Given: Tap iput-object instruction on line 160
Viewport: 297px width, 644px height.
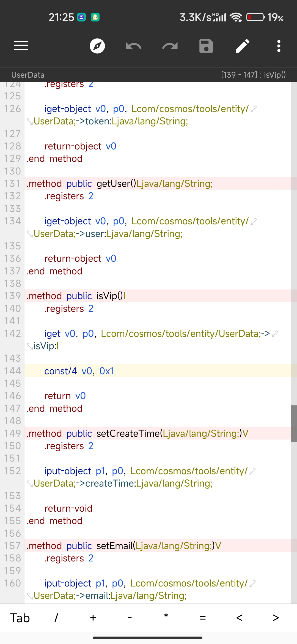Looking at the screenshot, I should [x=146, y=583].
